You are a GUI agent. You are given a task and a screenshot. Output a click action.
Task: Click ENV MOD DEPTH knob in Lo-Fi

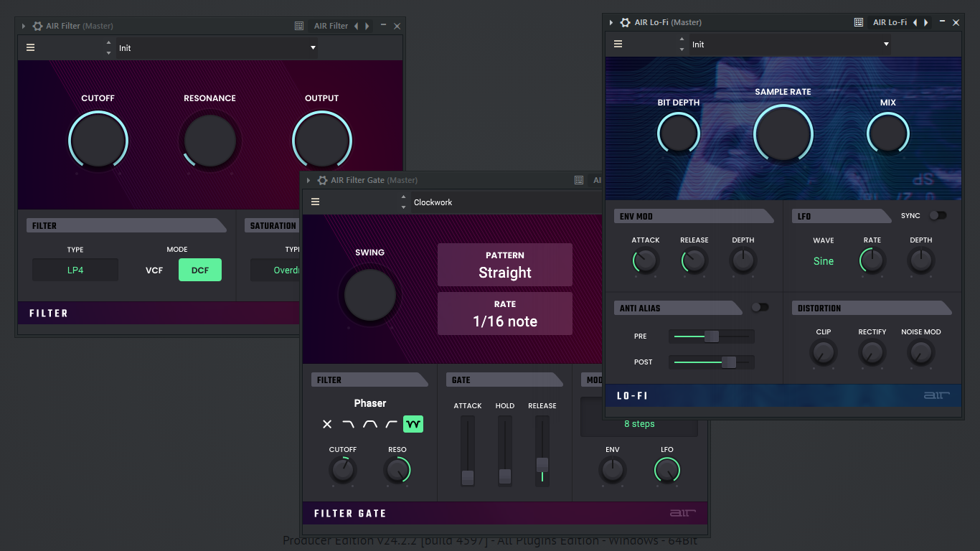coord(743,261)
